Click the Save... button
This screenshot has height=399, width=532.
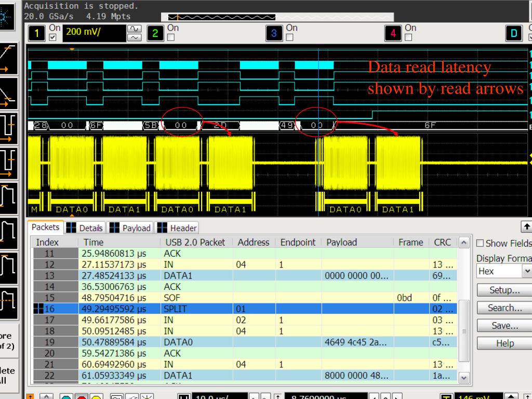pyautogui.click(x=504, y=326)
